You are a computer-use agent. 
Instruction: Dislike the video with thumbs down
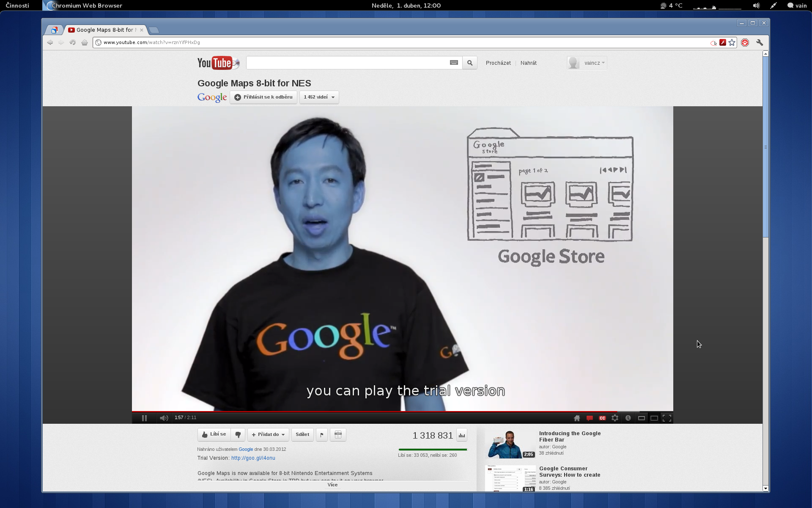[238, 434]
